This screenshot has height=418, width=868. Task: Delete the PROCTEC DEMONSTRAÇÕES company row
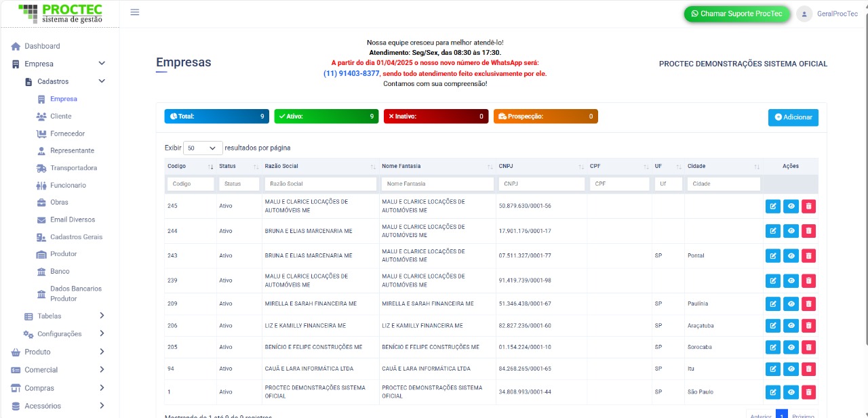(x=808, y=392)
